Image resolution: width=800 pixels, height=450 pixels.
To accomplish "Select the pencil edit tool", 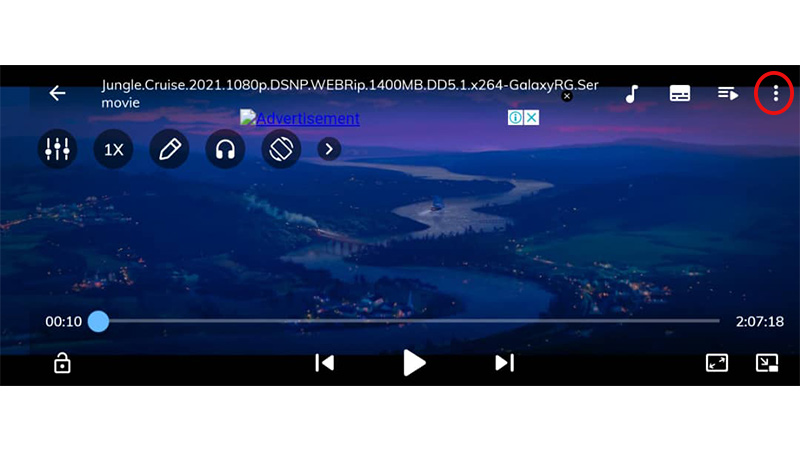I will 169,149.
